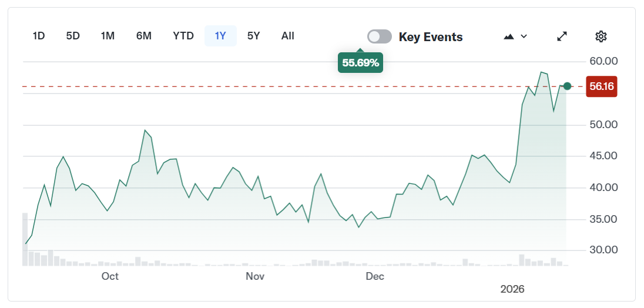Switch to the 5Y range
Viewport: 644px width, 308px height.
(253, 36)
